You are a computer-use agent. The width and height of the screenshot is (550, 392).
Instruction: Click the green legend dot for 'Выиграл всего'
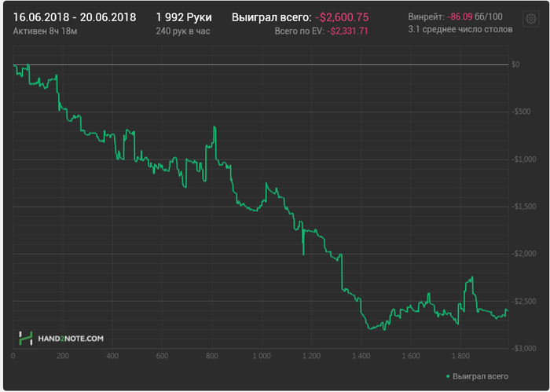[448, 376]
